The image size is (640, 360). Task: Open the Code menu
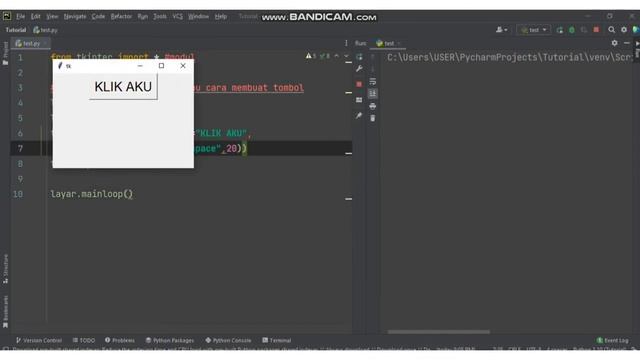coord(98,17)
